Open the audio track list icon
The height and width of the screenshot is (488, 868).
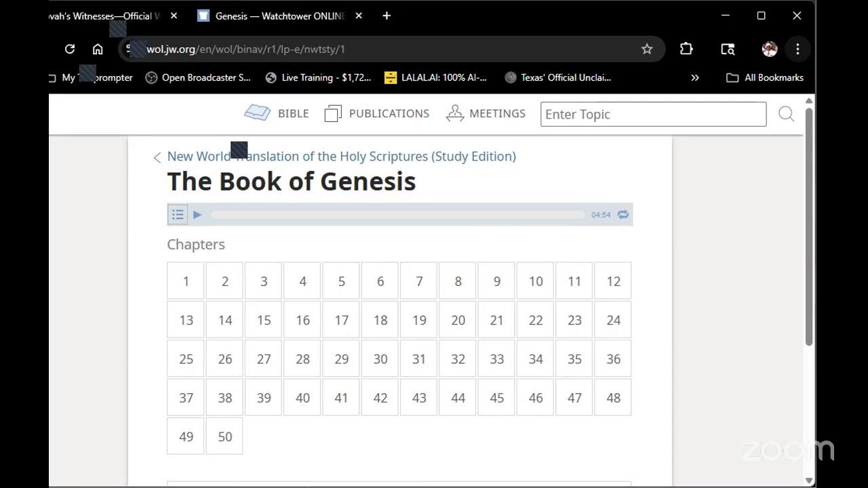(178, 215)
